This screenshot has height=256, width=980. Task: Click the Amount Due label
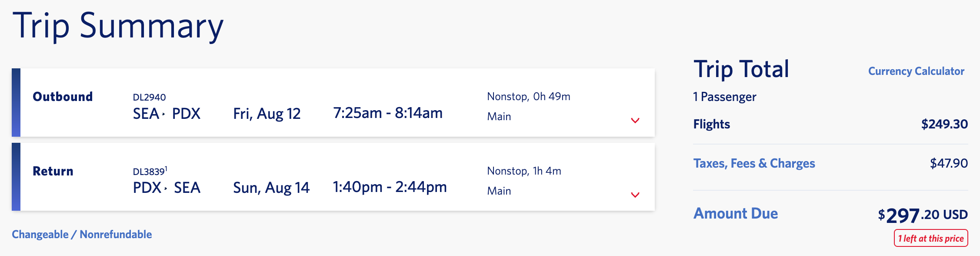(x=735, y=213)
